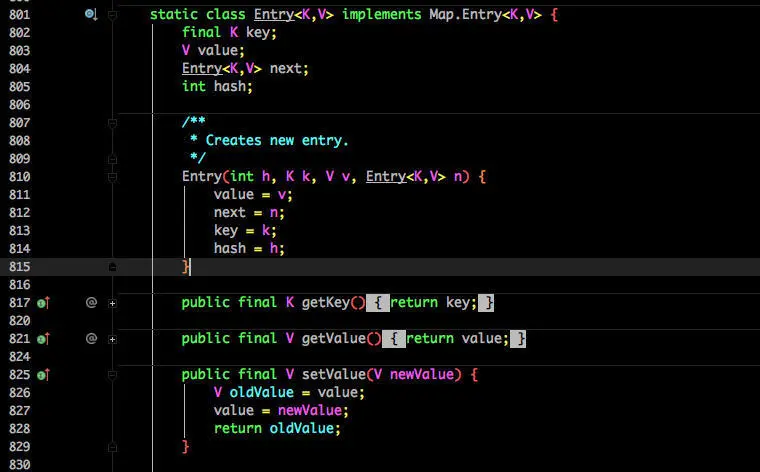The width and height of the screenshot is (760, 472).
Task: Click the 'next;' field on line 804
Action: point(289,68)
